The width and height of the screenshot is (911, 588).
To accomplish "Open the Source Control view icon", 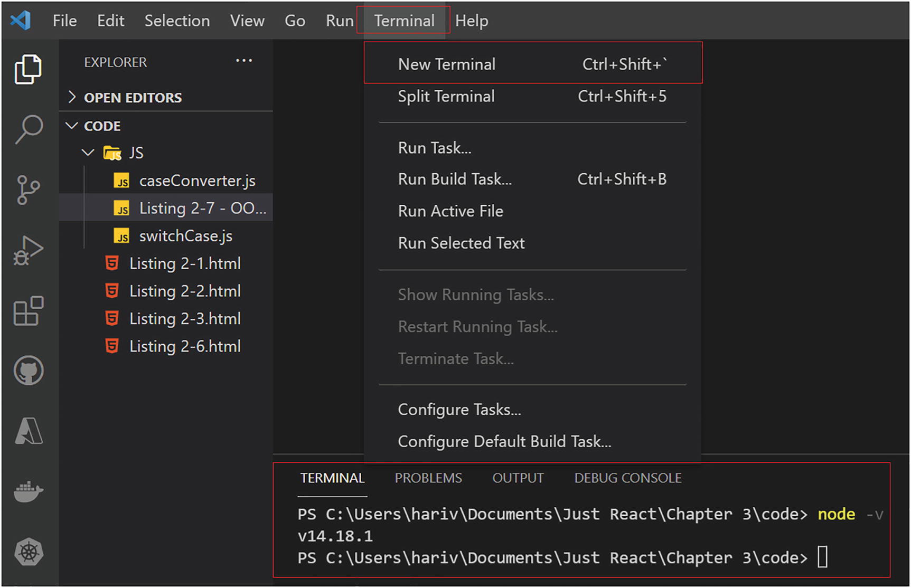I will pyautogui.click(x=28, y=190).
